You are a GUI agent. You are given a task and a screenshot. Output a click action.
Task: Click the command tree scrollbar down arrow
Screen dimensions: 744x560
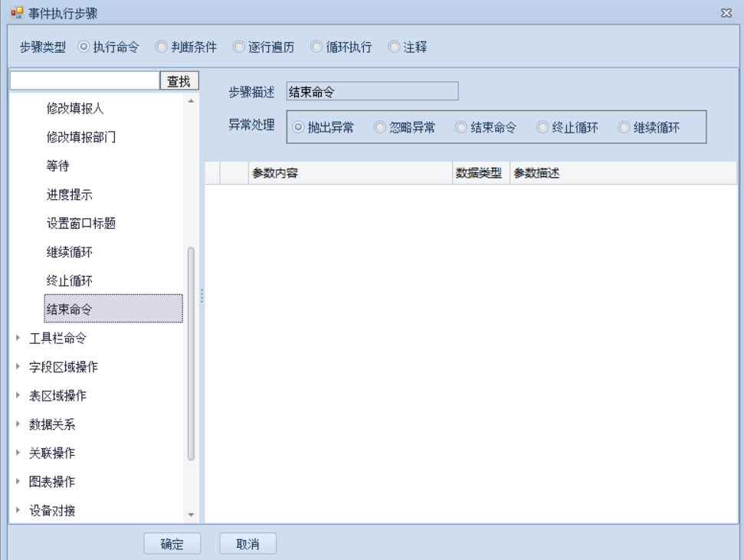(x=192, y=516)
